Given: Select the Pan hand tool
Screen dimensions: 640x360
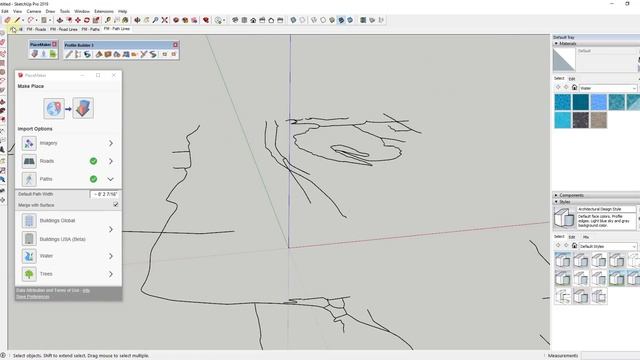Looking at the screenshot, I should point(146,20).
